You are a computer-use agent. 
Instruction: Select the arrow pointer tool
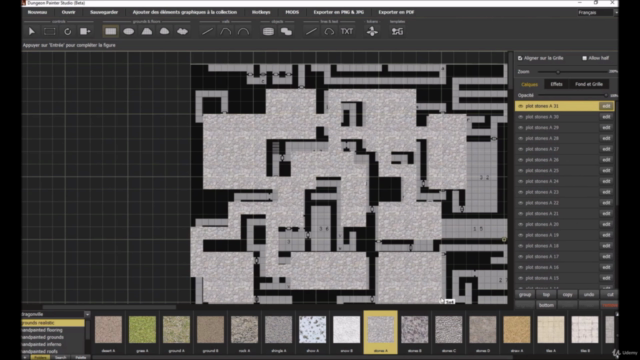click(31, 31)
